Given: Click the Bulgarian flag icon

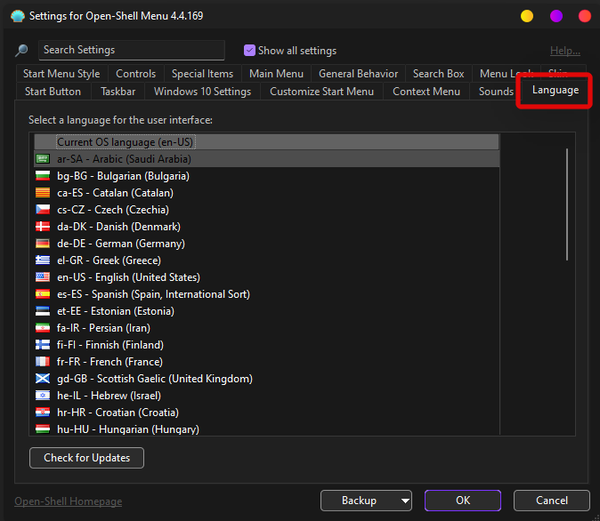Looking at the screenshot, I should [x=43, y=176].
